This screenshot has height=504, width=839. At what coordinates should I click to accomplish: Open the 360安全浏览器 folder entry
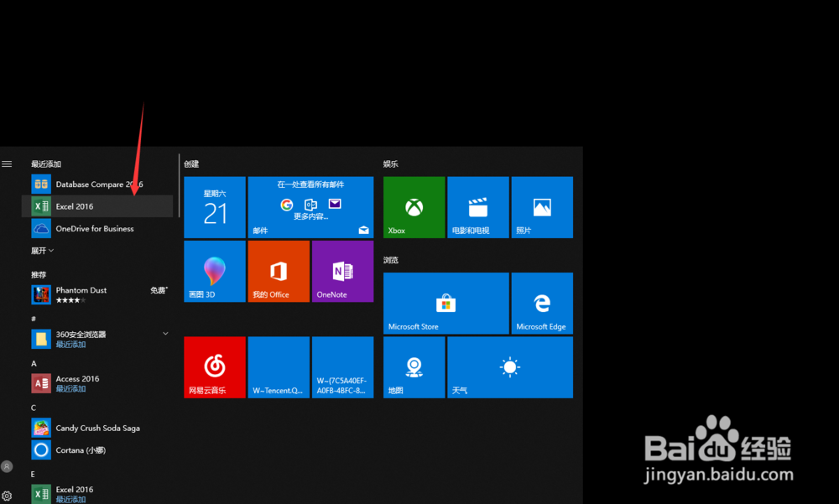click(97, 339)
